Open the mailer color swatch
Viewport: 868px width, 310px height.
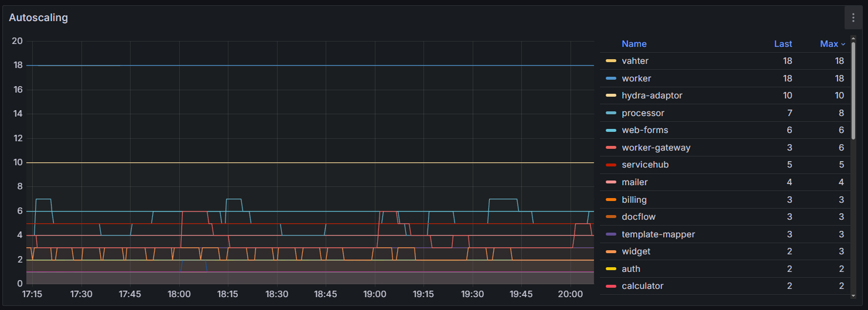click(611, 182)
